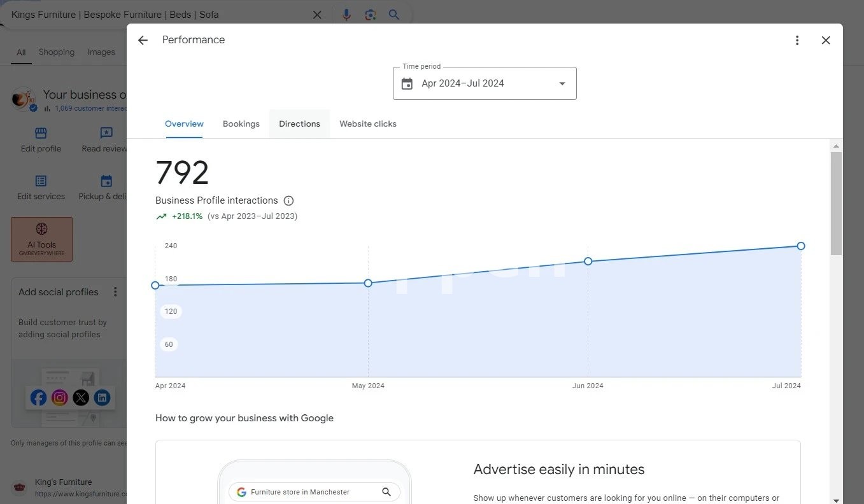Select the Overview tab
This screenshot has width=864, height=504.
184,124
